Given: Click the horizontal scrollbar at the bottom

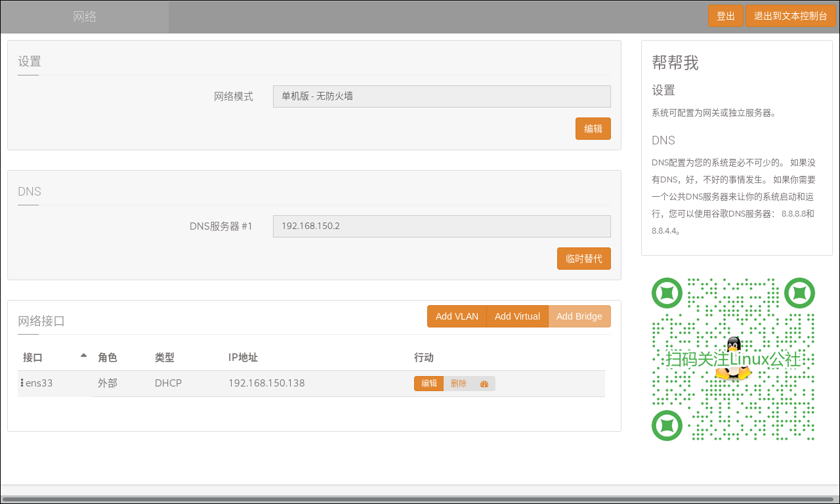Looking at the screenshot, I should [x=420, y=499].
